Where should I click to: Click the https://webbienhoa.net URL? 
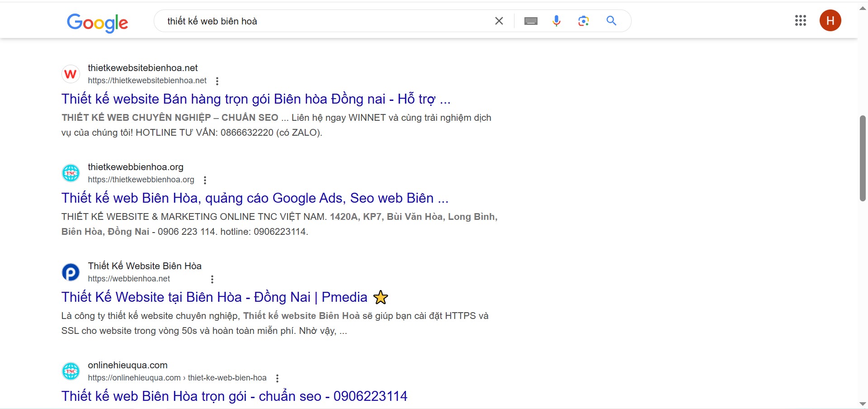pyautogui.click(x=129, y=279)
